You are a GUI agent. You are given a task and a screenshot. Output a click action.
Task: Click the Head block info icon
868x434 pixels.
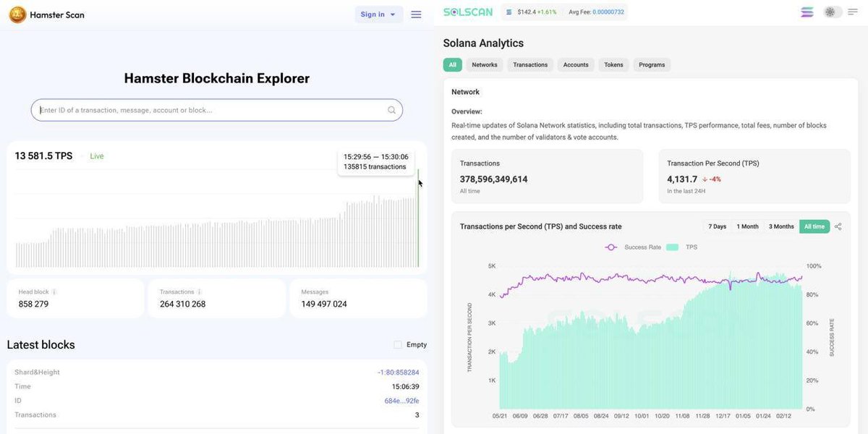[x=54, y=292]
